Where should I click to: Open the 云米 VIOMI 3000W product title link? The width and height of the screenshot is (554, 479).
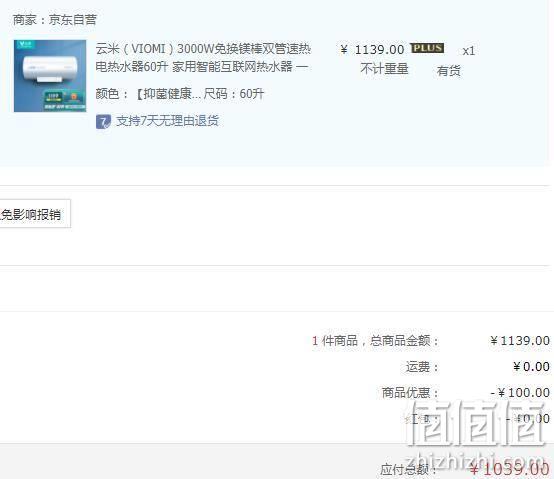click(203, 57)
